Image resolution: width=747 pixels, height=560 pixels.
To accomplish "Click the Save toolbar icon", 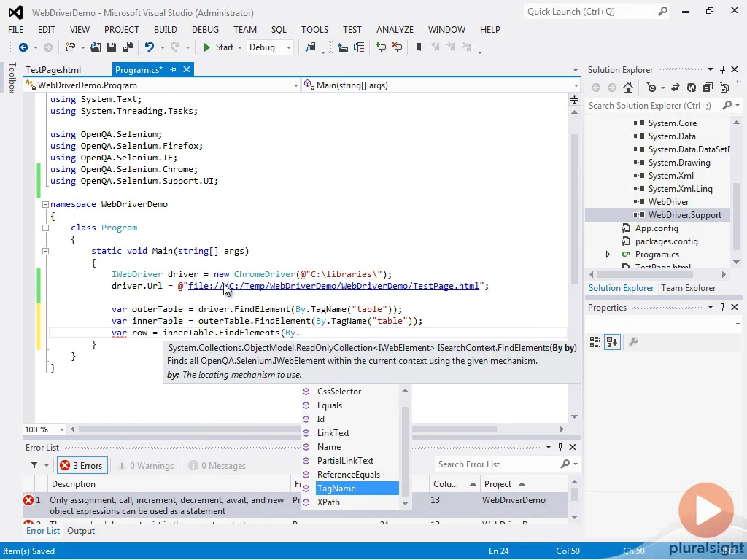I will 112,47.
